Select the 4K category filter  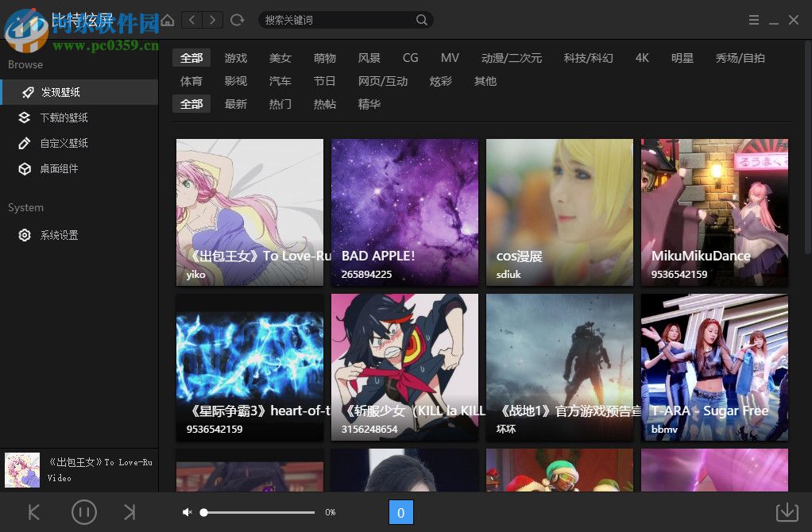[x=642, y=58]
